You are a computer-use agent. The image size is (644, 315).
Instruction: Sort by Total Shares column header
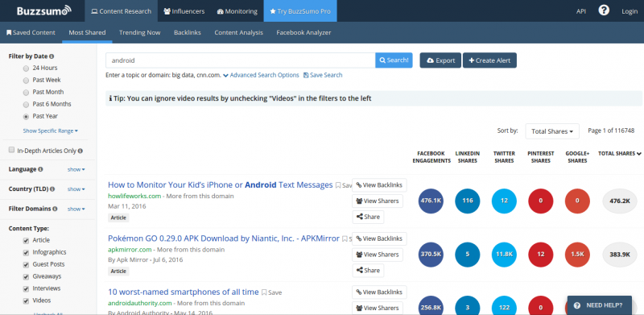[619, 153]
